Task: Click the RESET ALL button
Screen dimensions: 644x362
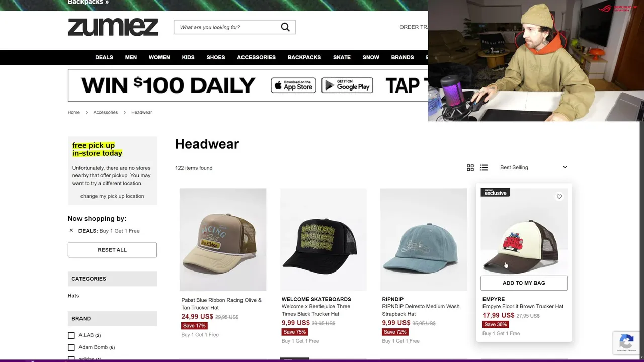Action: 112,250
